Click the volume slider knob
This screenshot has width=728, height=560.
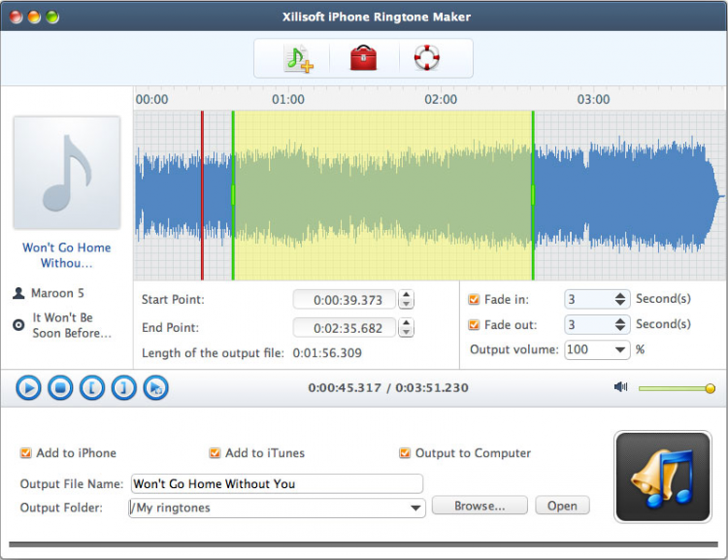710,388
